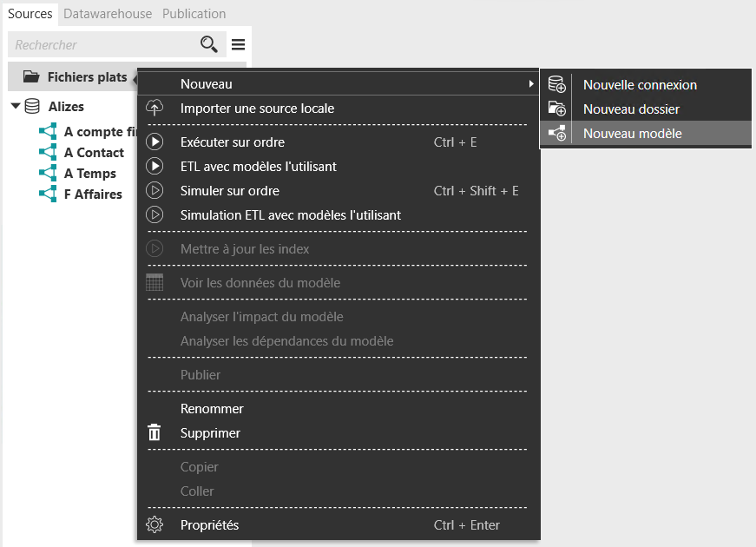This screenshot has width=756, height=547.
Task: Select ETL avec modèles l'utilisant
Action: [258, 167]
